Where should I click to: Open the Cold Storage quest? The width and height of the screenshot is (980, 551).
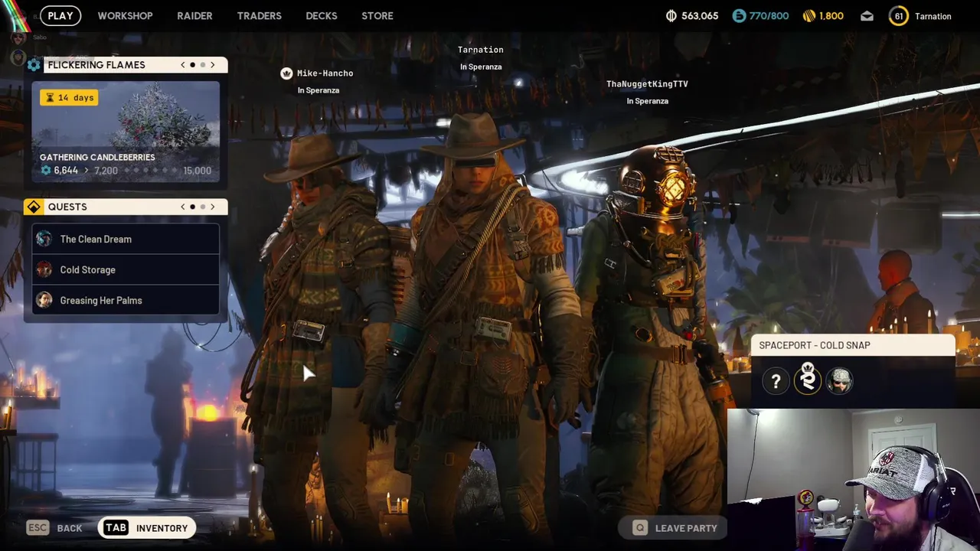coord(126,269)
